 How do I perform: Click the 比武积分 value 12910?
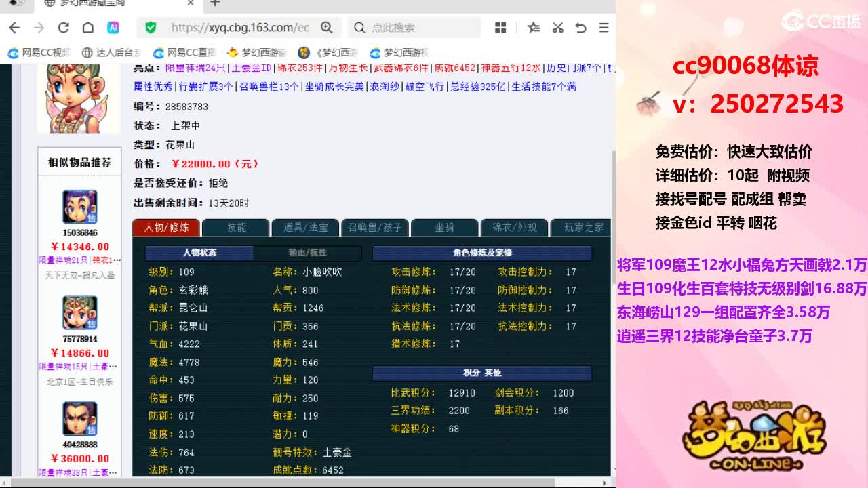462,393
